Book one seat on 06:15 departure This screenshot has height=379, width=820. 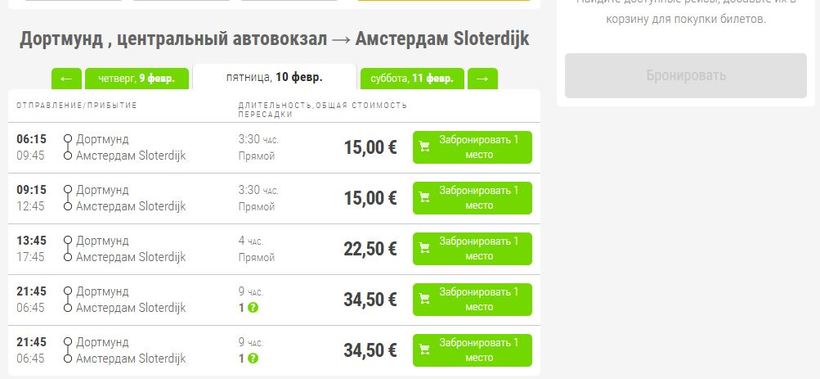pyautogui.click(x=472, y=147)
